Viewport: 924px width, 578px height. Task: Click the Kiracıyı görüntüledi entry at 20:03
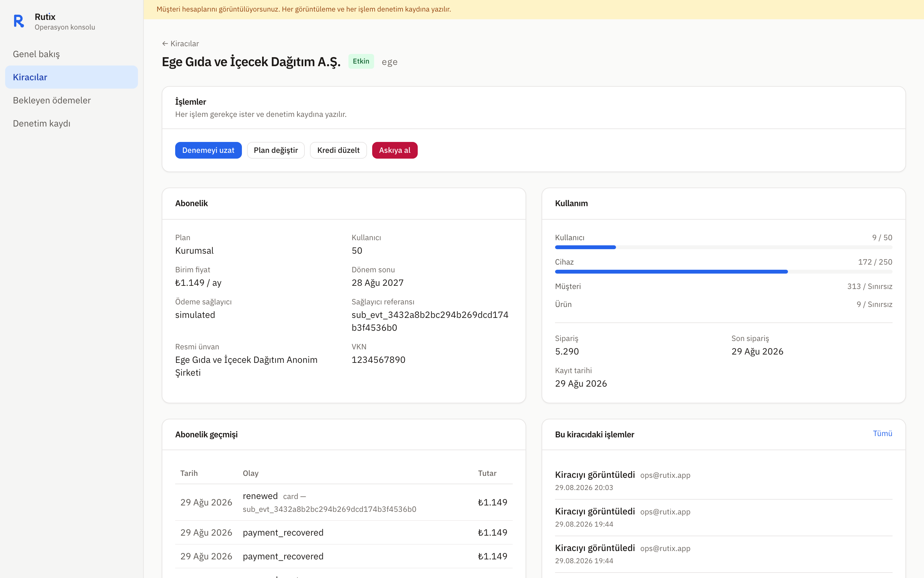(723, 480)
